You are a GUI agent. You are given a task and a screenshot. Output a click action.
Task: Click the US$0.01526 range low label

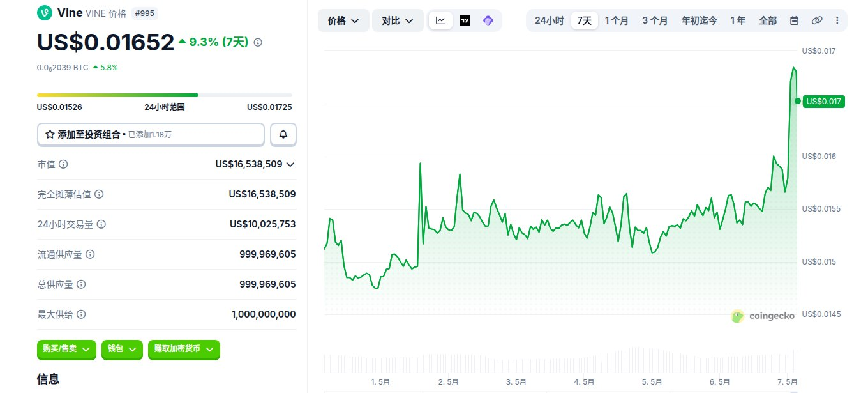click(59, 107)
